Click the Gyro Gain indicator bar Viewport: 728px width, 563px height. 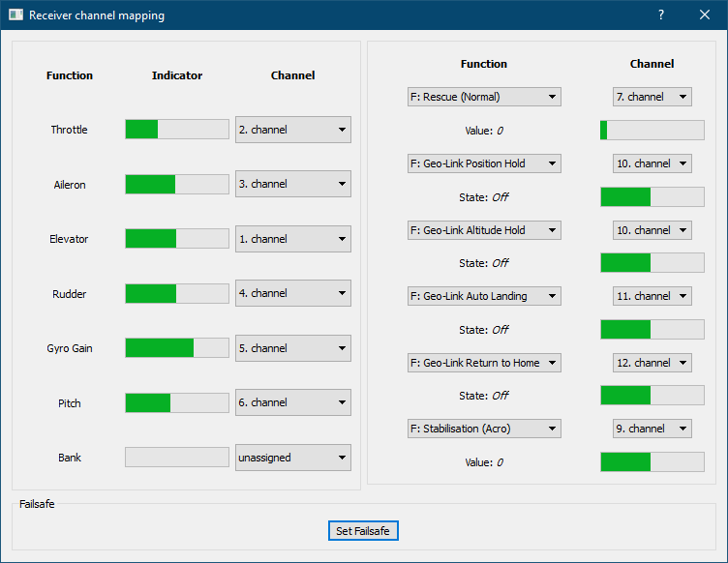[177, 348]
